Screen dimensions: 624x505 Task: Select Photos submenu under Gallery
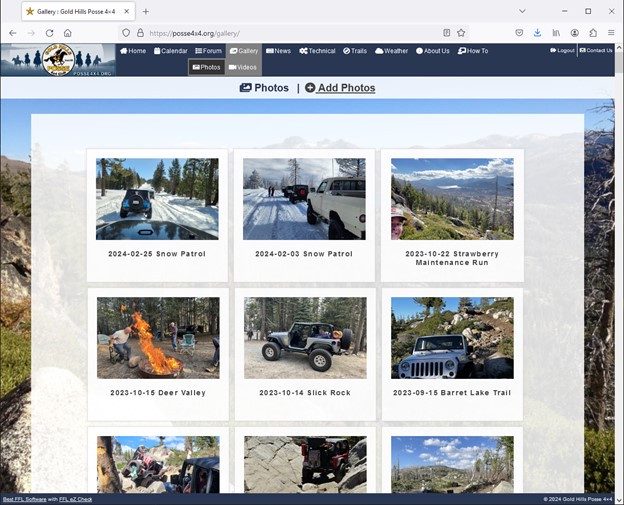[207, 67]
